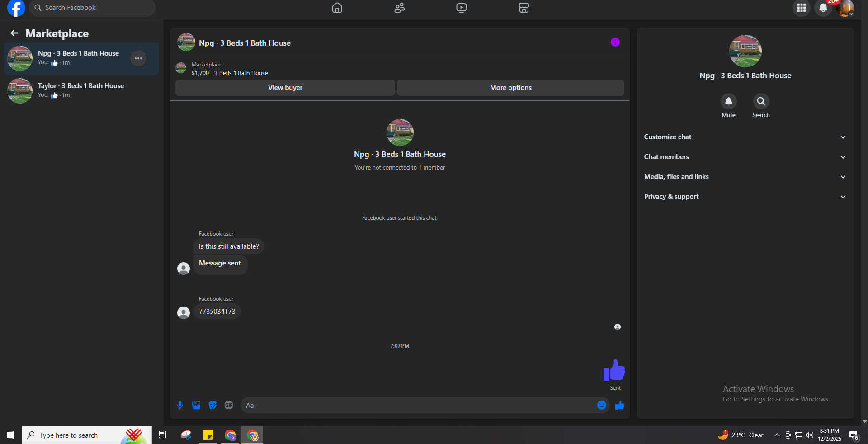
Task: Expand the Chat members section
Action: tap(745, 157)
